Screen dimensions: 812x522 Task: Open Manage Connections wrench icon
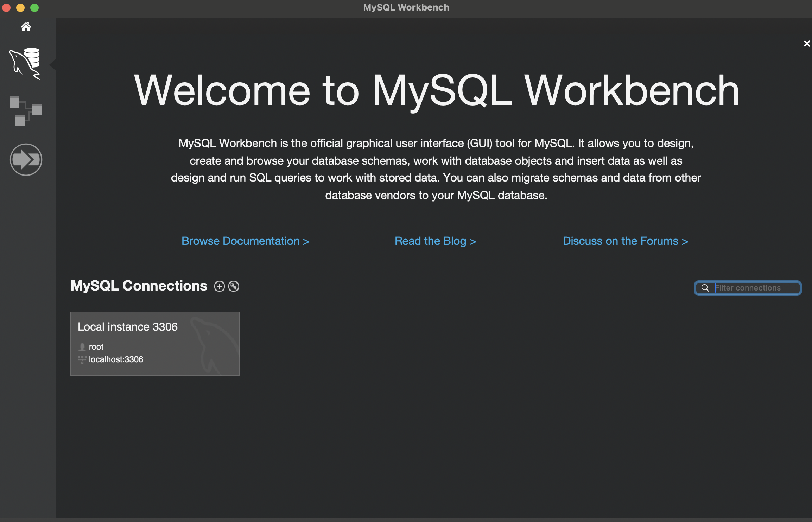click(234, 286)
